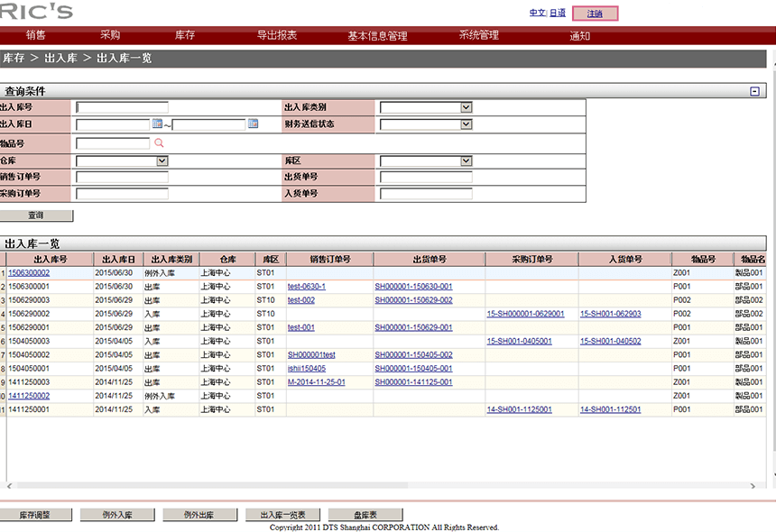Click the 盘库表 button
The image size is (776, 532).
365,515
